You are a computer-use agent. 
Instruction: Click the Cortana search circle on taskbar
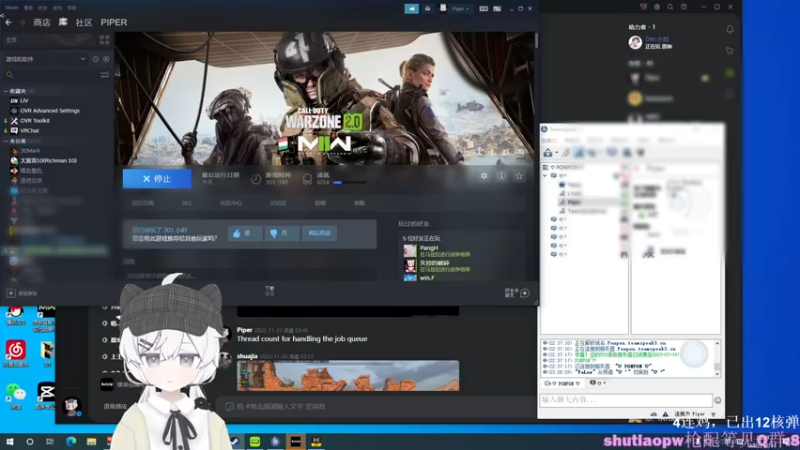[30, 442]
